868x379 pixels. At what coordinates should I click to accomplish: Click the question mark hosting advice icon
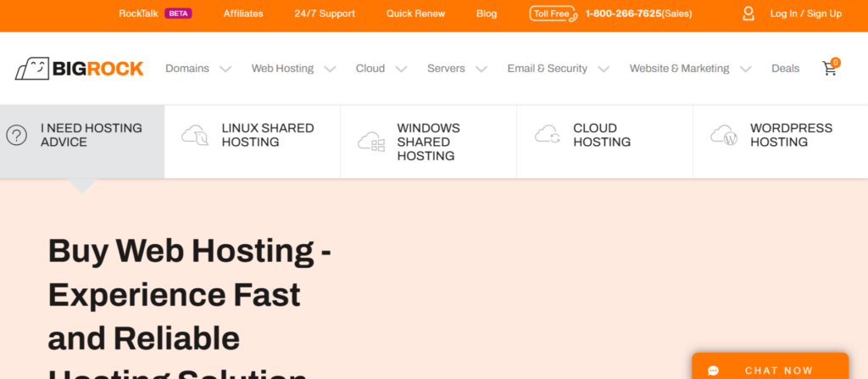17,135
